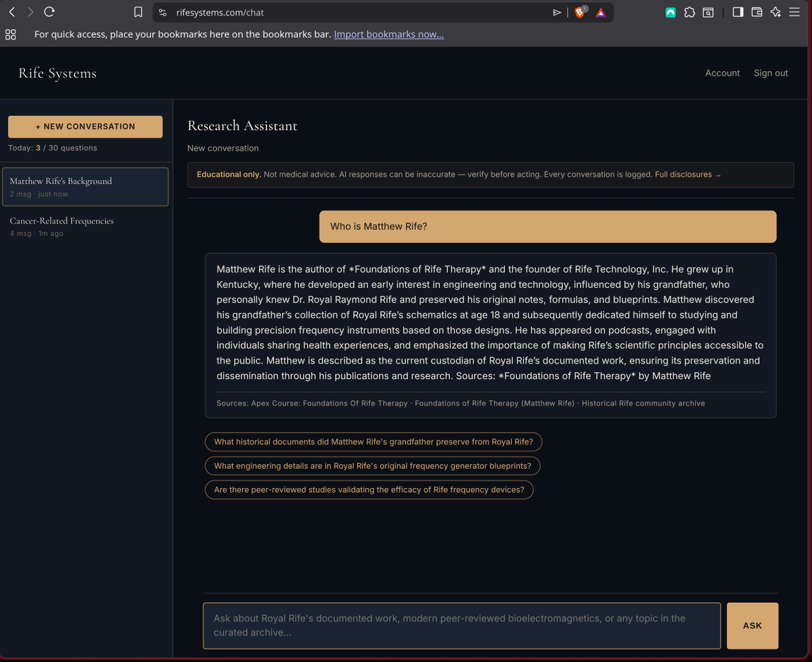This screenshot has height=662, width=812.
Task: Click the 'Educational only.' disclaimer text
Action: tap(229, 175)
